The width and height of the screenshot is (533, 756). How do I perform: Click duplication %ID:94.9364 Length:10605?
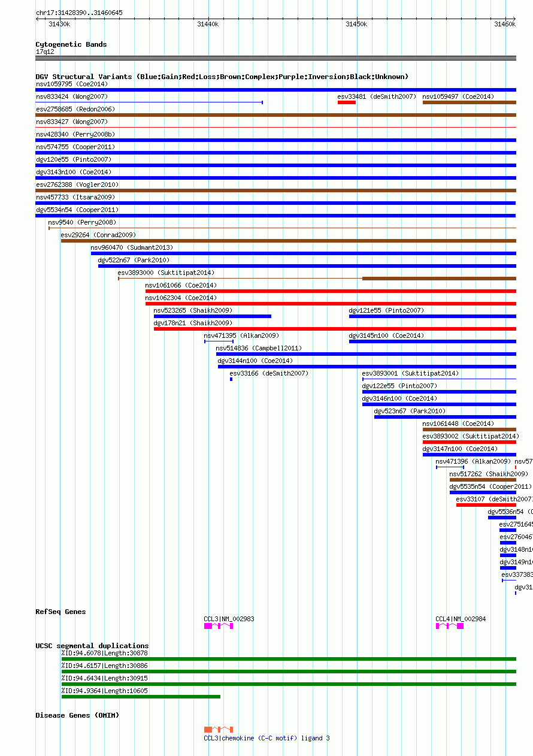click(105, 691)
